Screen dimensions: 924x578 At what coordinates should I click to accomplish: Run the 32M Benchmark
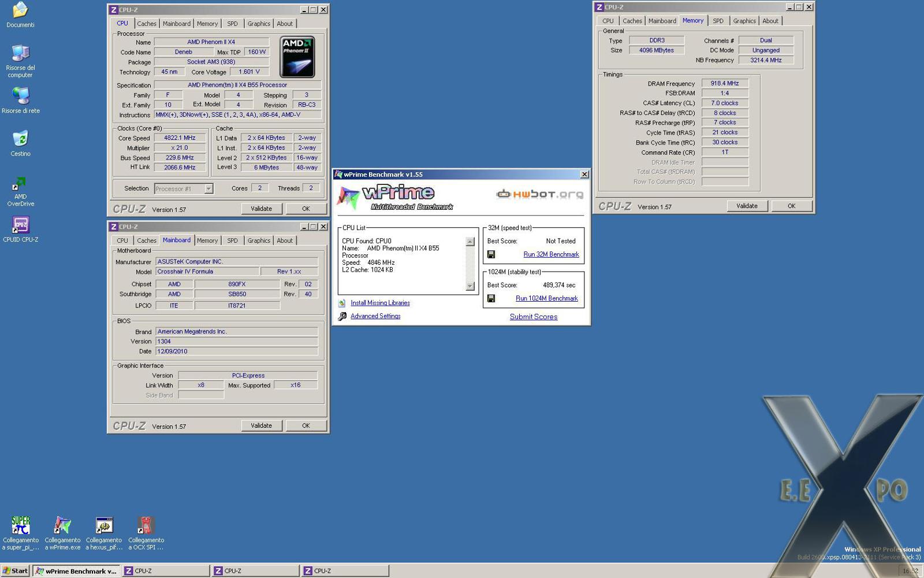551,254
